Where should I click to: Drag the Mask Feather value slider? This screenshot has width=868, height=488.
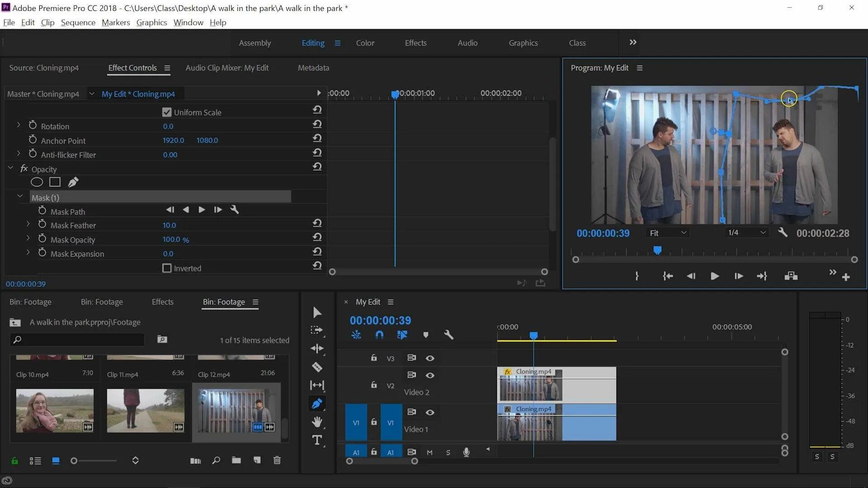[170, 225]
